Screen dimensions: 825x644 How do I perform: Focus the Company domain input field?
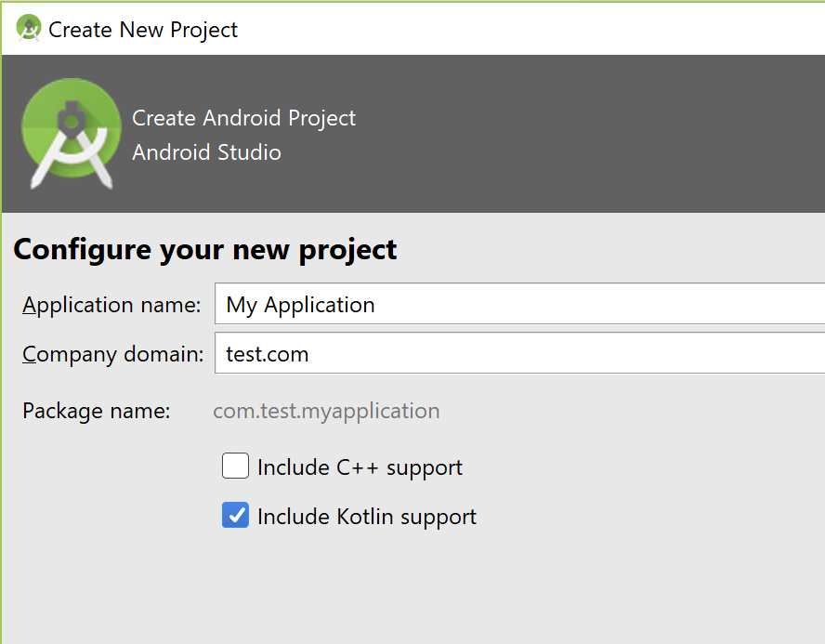[520, 353]
